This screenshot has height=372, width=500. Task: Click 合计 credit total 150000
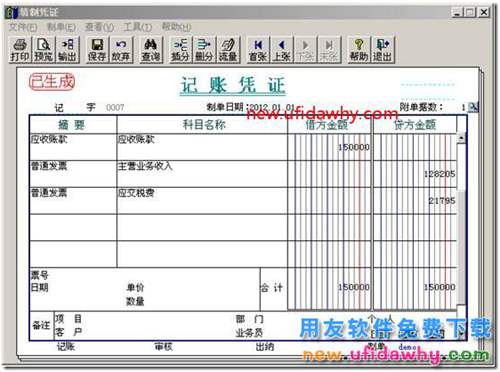pos(439,287)
